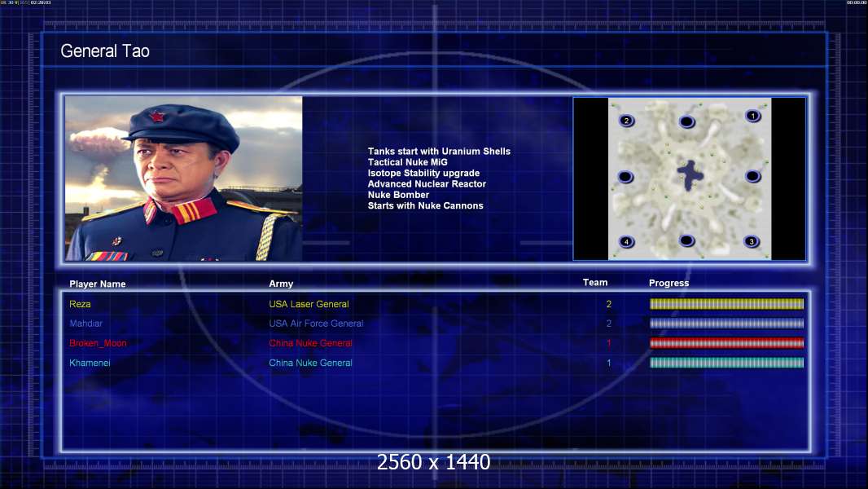This screenshot has height=489, width=868.
Task: Select player name Broken_Moon
Action: [x=98, y=343]
